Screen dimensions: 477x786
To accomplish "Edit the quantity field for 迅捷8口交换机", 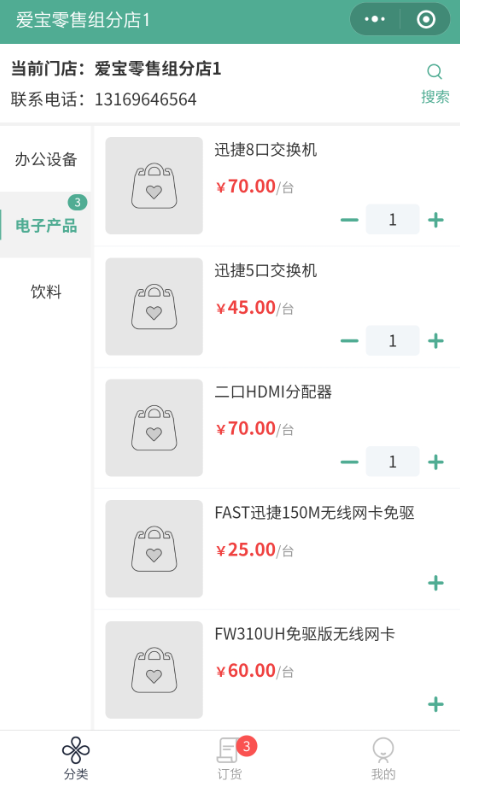I will tap(392, 220).
